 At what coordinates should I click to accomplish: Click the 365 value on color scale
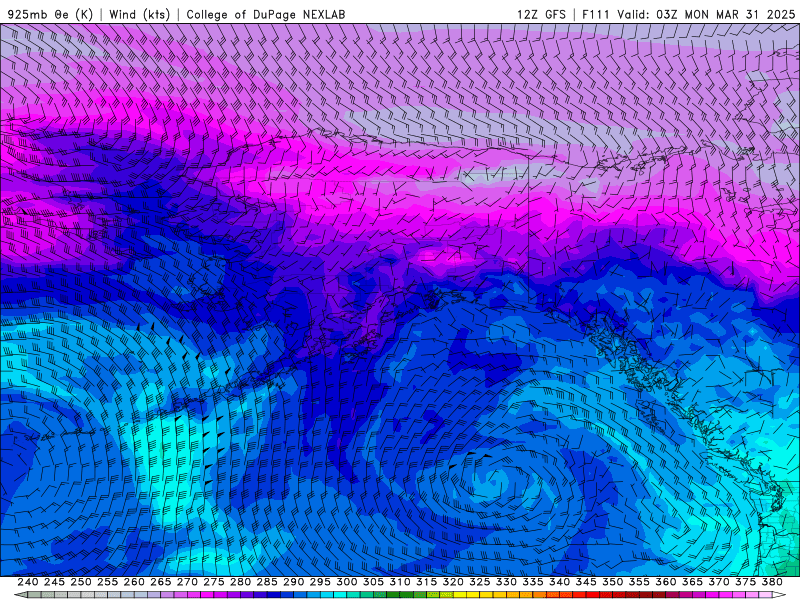pos(692,582)
